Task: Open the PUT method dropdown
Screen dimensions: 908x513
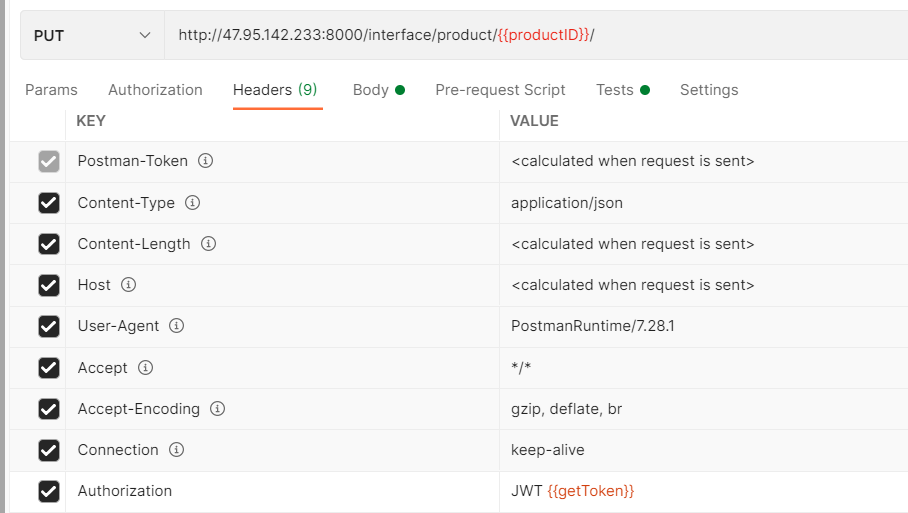Action: click(92, 36)
